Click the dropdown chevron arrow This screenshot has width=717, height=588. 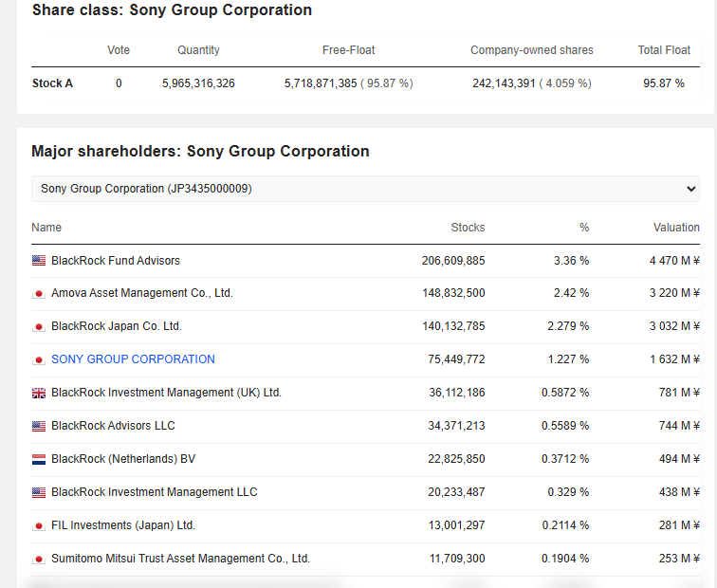pos(691,189)
